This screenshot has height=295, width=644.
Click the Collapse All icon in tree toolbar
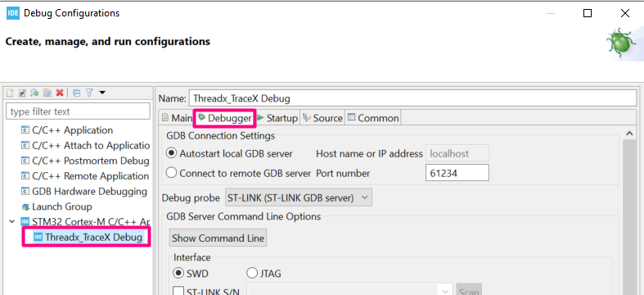click(x=76, y=93)
